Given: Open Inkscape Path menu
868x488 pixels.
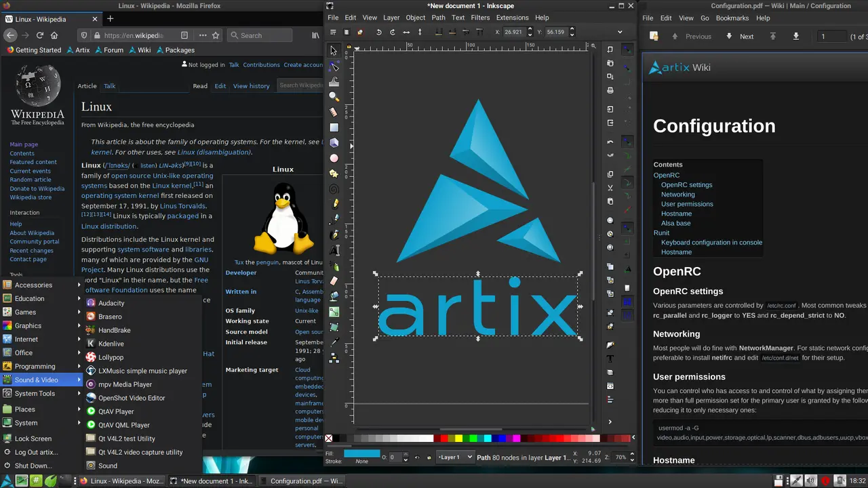Looking at the screenshot, I should tap(439, 18).
